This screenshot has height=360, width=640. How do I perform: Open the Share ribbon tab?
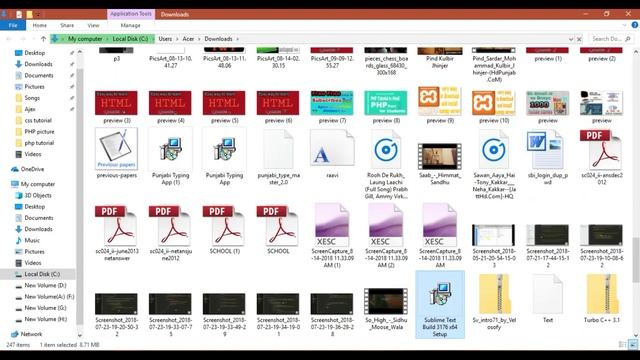pos(67,25)
